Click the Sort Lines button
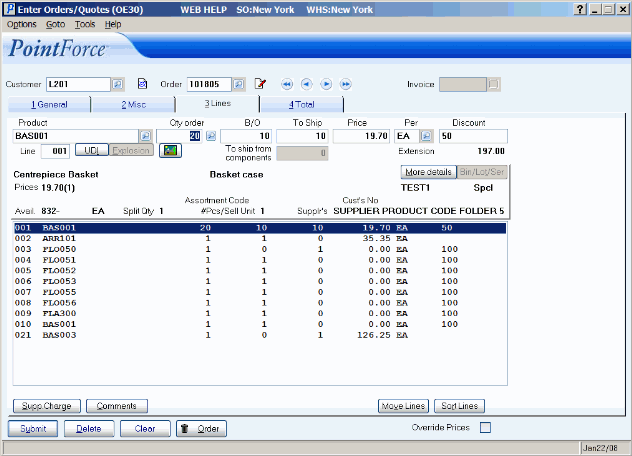The image size is (632, 456). point(459,406)
